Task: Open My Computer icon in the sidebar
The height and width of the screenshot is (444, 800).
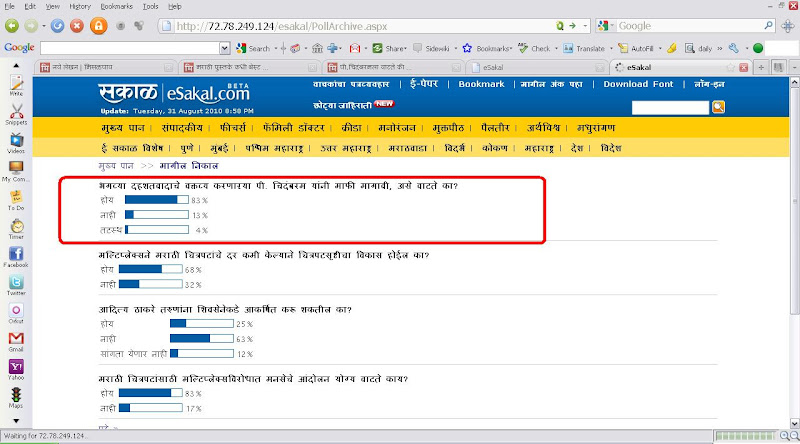Action: point(16,171)
